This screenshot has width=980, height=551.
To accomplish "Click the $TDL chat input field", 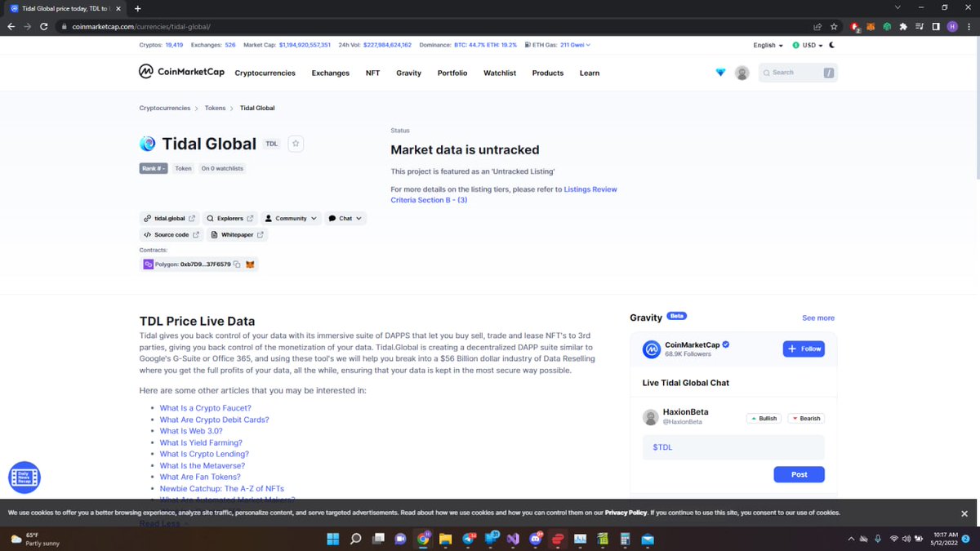I will pyautogui.click(x=733, y=447).
